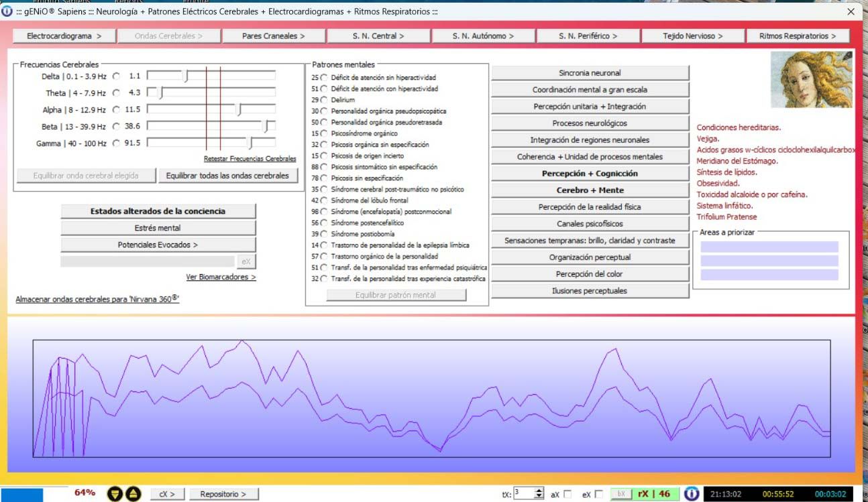Open the S. N. Autónomo menu
The width and height of the screenshot is (868, 502).
click(483, 36)
